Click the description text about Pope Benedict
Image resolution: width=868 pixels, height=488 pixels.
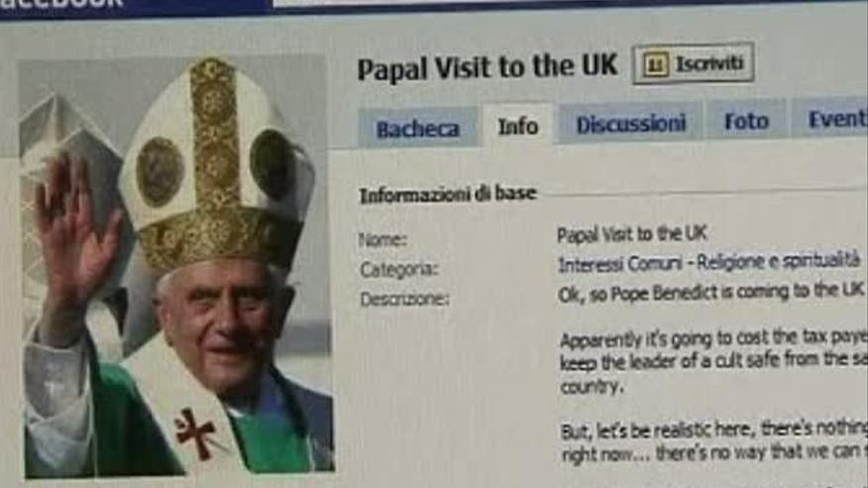click(x=710, y=292)
